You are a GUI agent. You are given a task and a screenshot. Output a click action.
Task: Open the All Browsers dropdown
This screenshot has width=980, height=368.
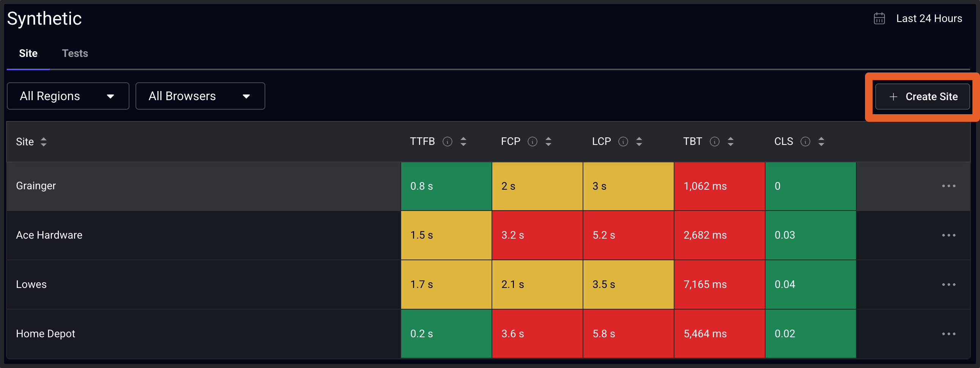200,96
